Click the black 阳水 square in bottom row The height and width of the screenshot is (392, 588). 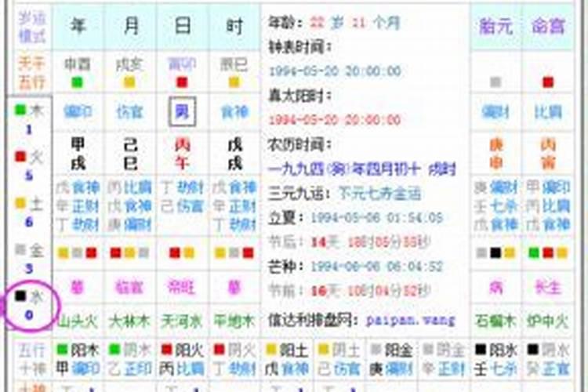[481, 350]
